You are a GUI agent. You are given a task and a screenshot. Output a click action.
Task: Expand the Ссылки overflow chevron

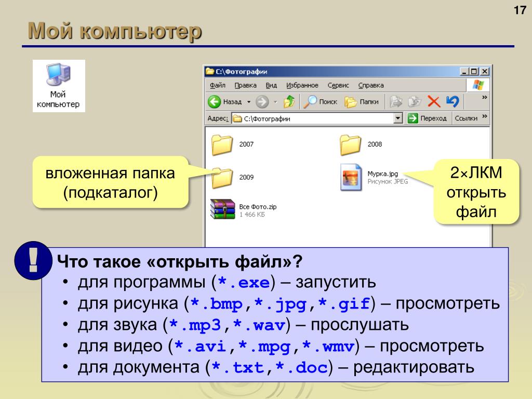[x=485, y=116]
